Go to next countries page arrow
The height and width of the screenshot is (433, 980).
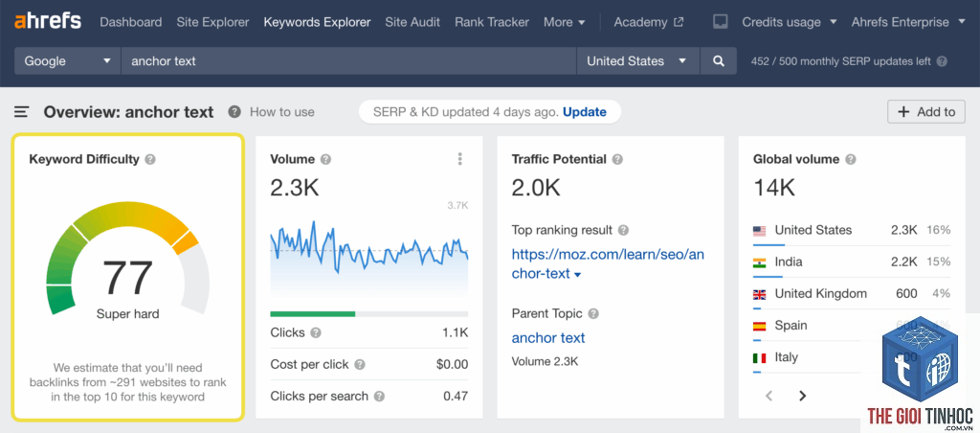click(x=803, y=396)
